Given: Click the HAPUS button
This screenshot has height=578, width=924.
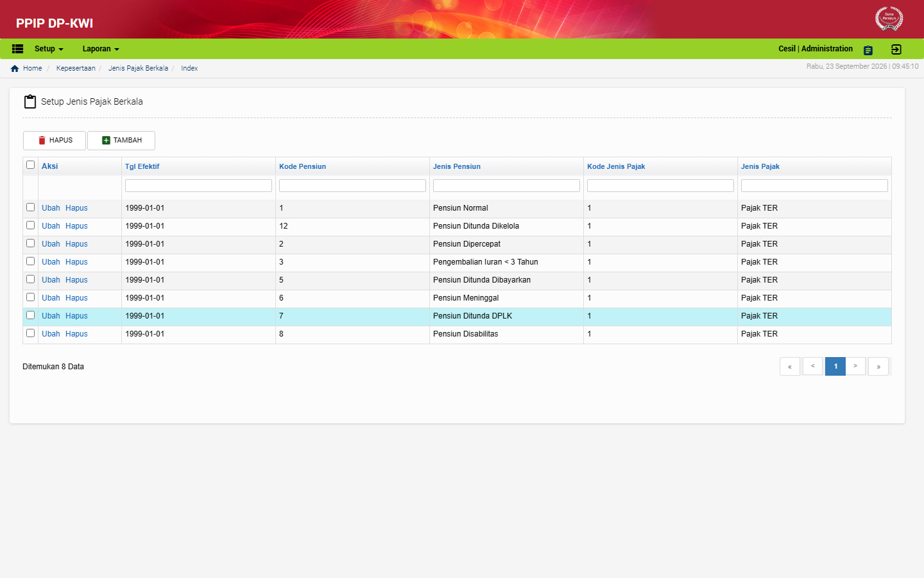Looking at the screenshot, I should tap(55, 141).
